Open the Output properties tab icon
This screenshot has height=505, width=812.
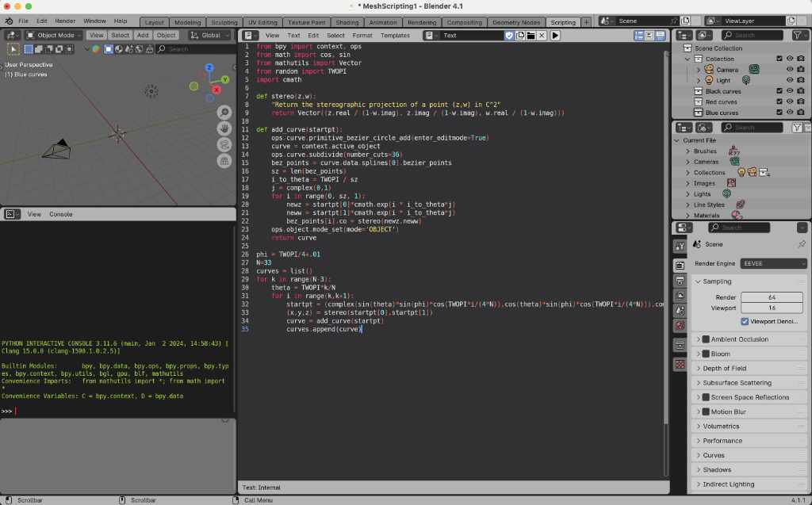coord(680,280)
